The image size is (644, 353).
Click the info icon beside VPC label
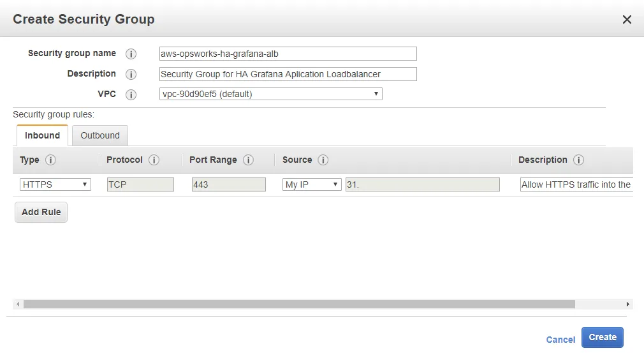tap(131, 95)
